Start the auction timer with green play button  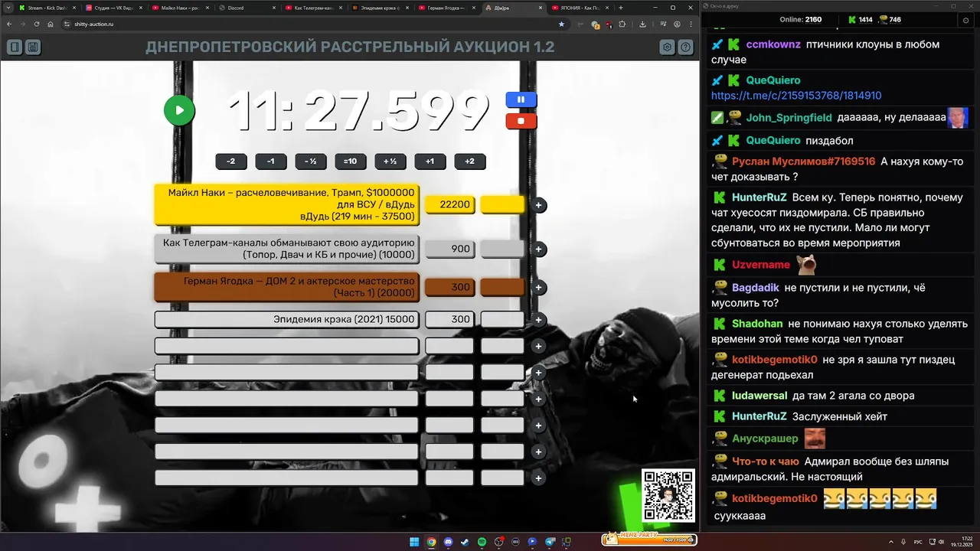(179, 110)
